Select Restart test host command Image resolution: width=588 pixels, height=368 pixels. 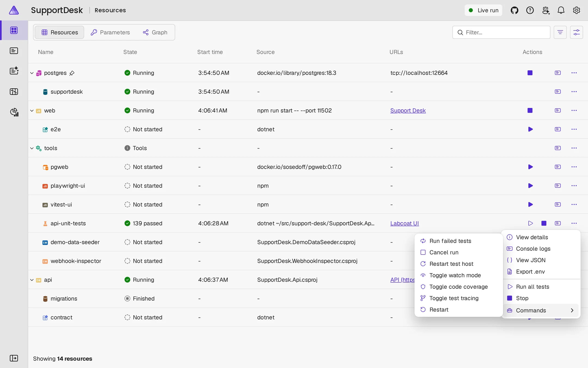[458, 264]
